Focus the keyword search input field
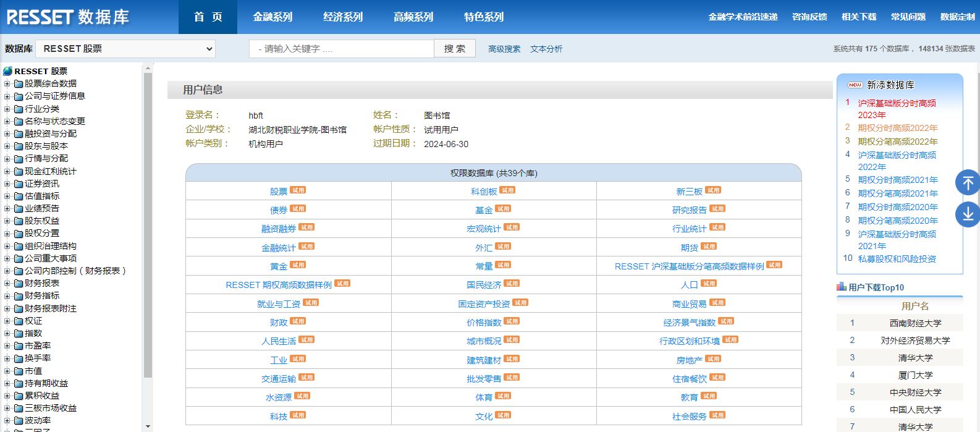This screenshot has height=432, width=980. pos(342,48)
